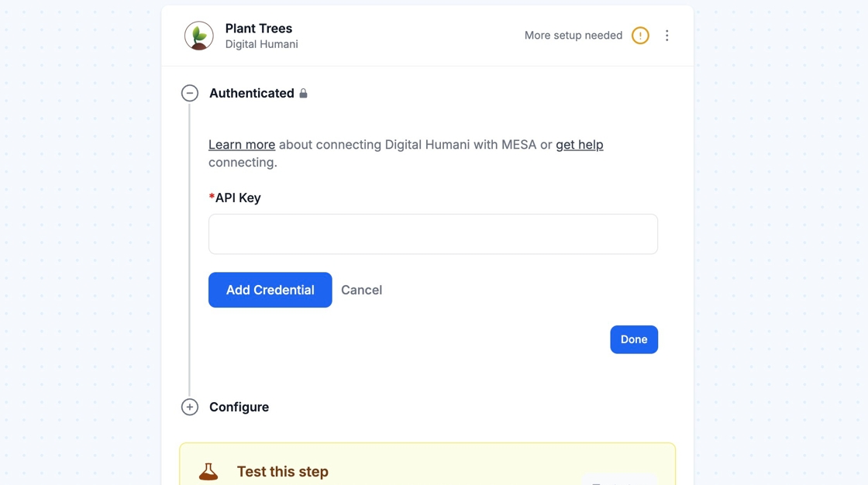The width and height of the screenshot is (868, 485).
Task: Click the Plant Trees seedling logo
Action: coord(199,36)
